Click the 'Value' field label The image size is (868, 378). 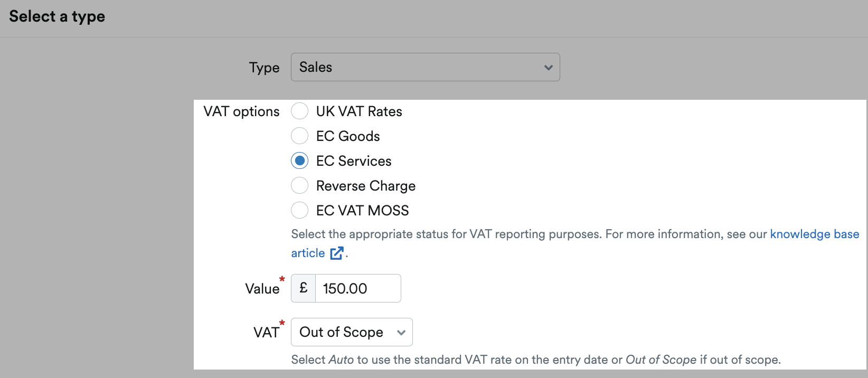pos(262,289)
